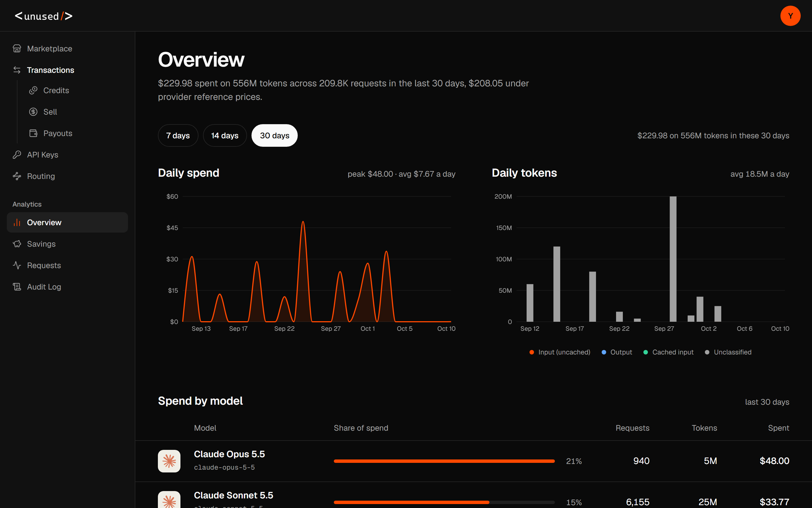Click the Claude Opus 5.5 model logo
Screen dimensions: 812x508
169,461
